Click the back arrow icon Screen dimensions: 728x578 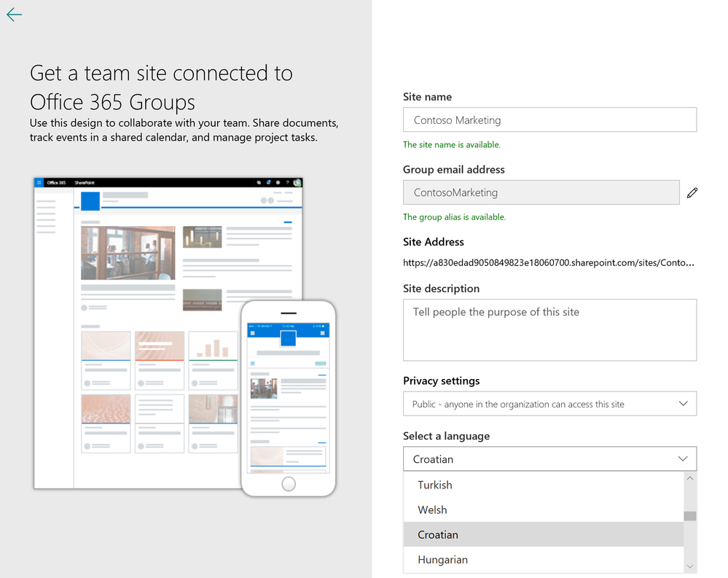(x=15, y=15)
